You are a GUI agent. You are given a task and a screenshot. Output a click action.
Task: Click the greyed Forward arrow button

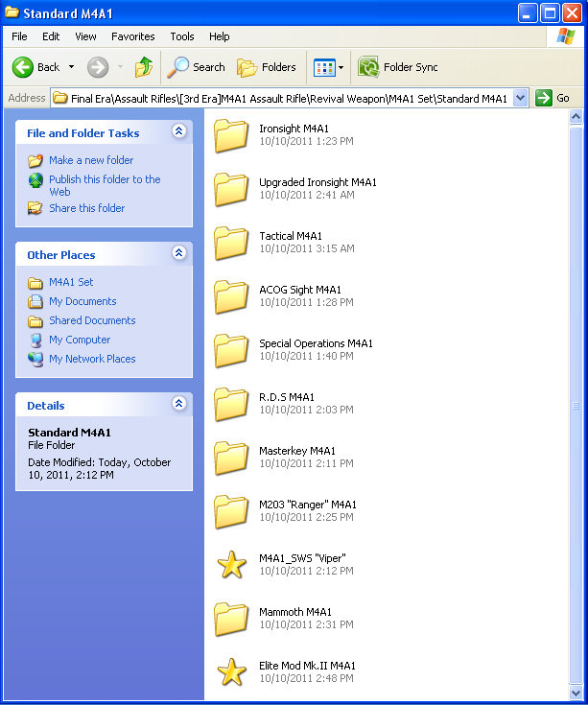pyautogui.click(x=98, y=67)
